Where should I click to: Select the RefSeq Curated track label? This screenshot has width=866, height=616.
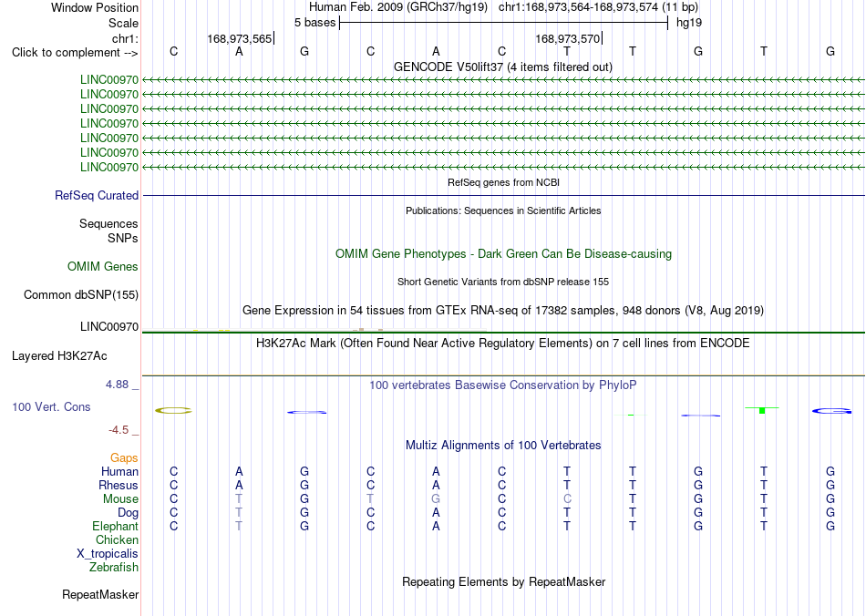pyautogui.click(x=97, y=195)
